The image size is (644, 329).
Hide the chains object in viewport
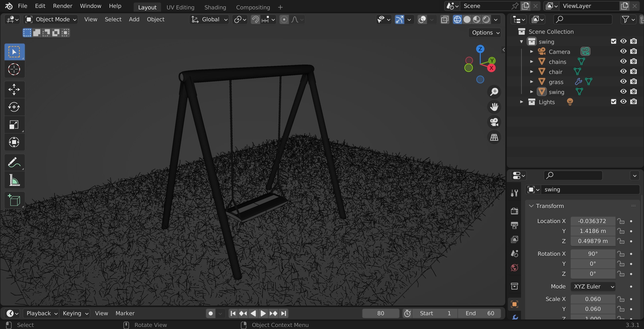623,62
